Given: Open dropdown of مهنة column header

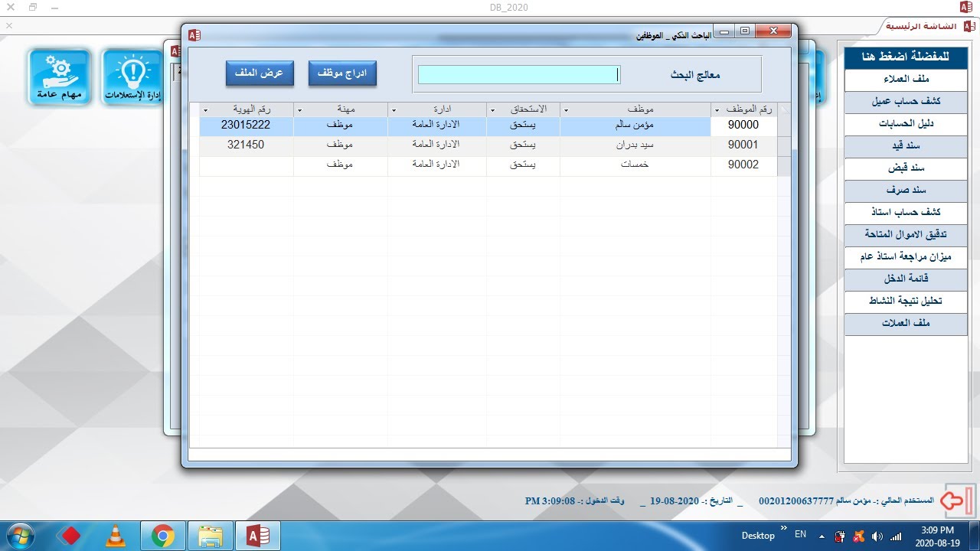Looking at the screenshot, I should 299,109.
